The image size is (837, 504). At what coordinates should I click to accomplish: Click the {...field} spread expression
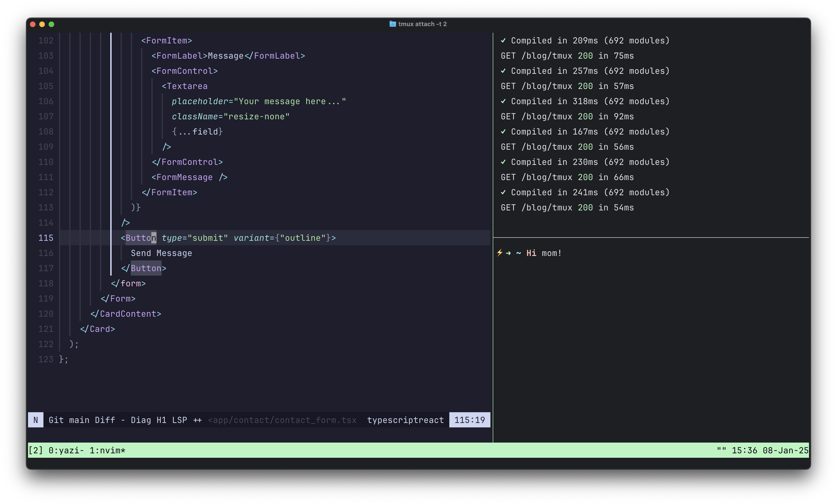(x=198, y=131)
